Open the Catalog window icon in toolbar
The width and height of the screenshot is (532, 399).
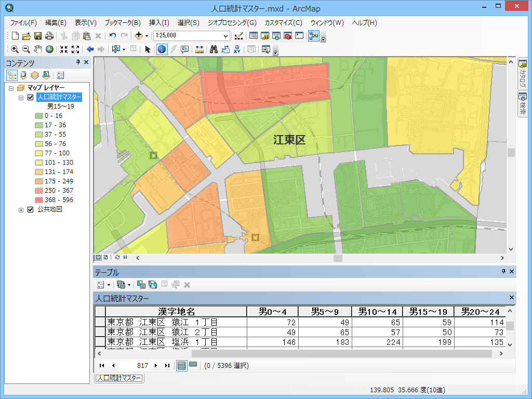pyautogui.click(x=264, y=36)
